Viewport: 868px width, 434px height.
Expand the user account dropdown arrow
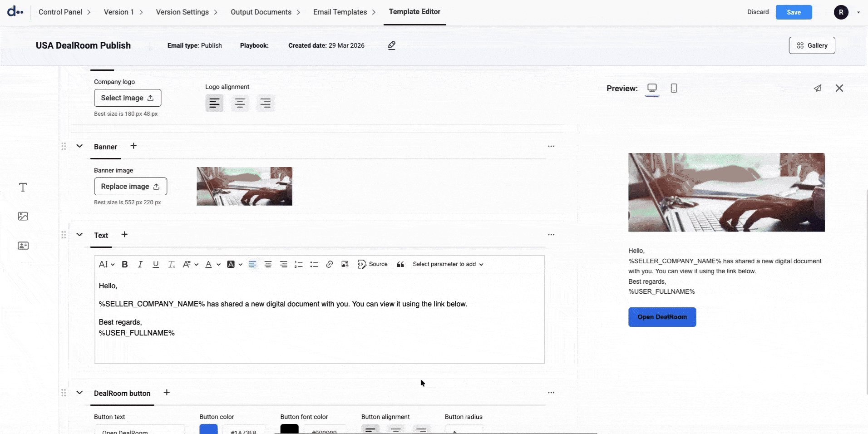(x=858, y=12)
